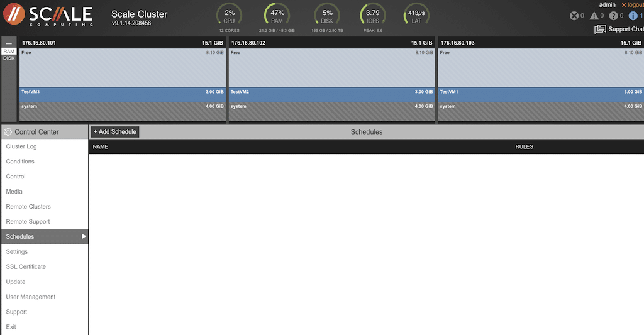Open the latency LAT gauge
The image size is (644, 335).
click(x=416, y=16)
